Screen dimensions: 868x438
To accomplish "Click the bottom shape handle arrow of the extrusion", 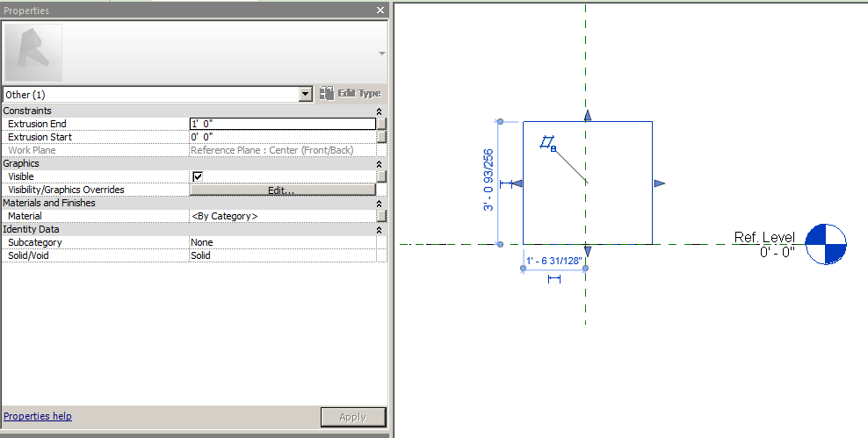I will click(588, 252).
